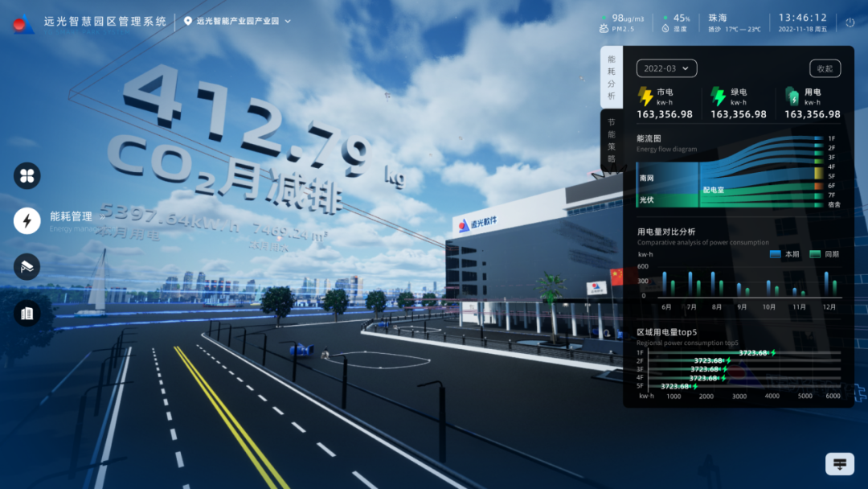Select the lightning energy management icon
The width and height of the screenshot is (868, 489).
27,220
